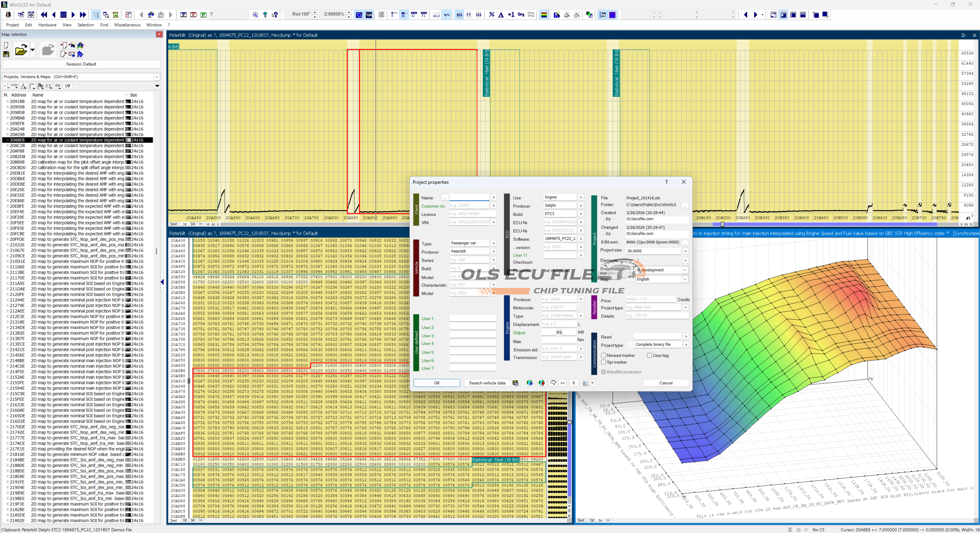Click the open project folder icon
The width and height of the screenshot is (980, 533).
click(x=21, y=50)
